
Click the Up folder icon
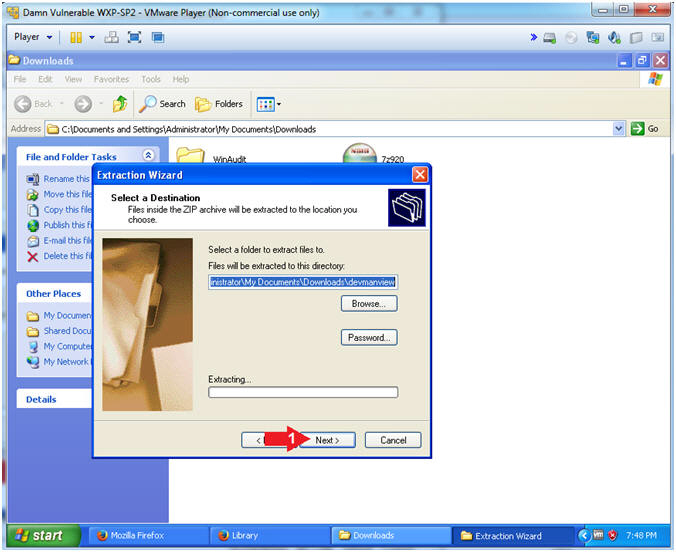pos(120,104)
